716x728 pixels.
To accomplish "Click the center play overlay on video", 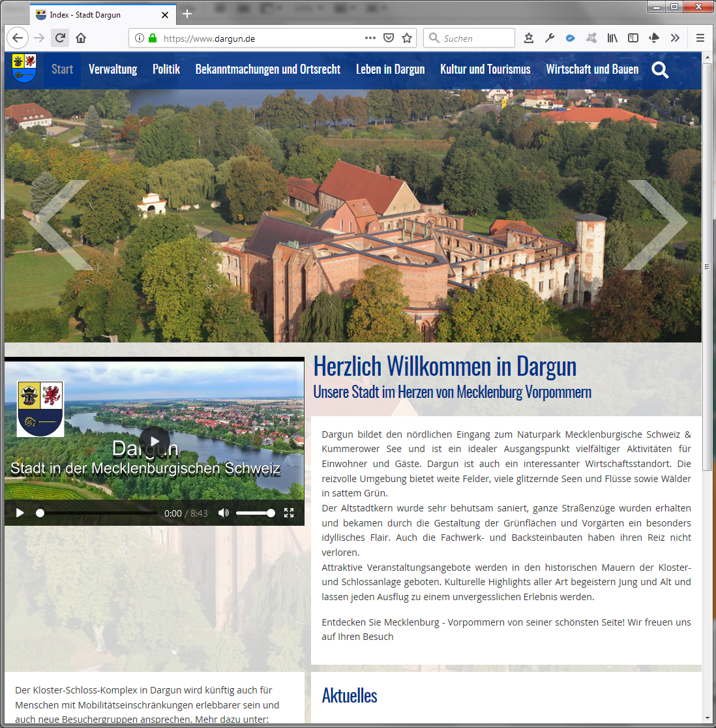I will click(155, 441).
